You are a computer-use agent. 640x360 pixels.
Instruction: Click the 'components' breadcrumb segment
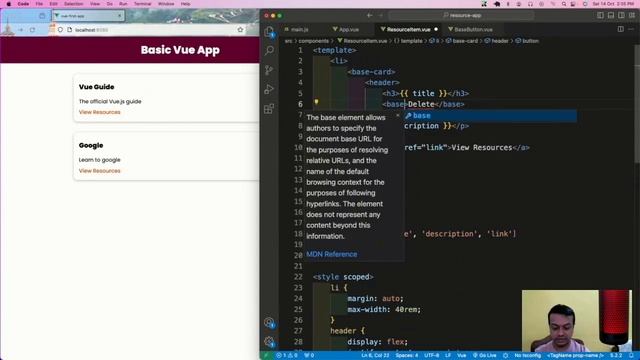tap(313, 41)
